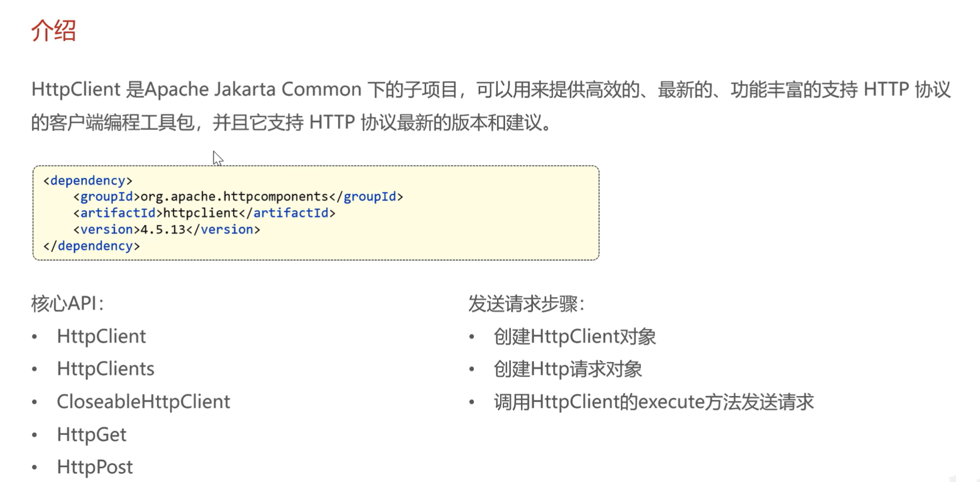Click the red 介绍 slide heading
This screenshot has height=482, width=980.
coord(53,30)
